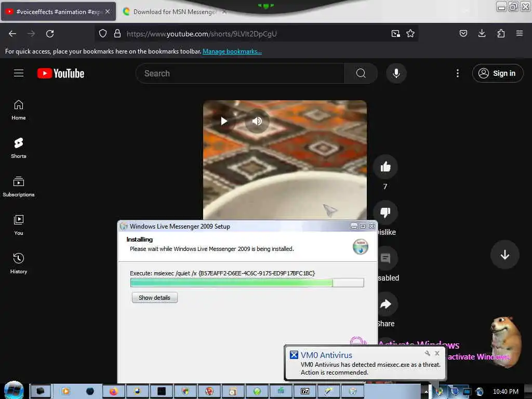Open Home in YouTube sidebar
The height and width of the screenshot is (399, 532).
19,110
